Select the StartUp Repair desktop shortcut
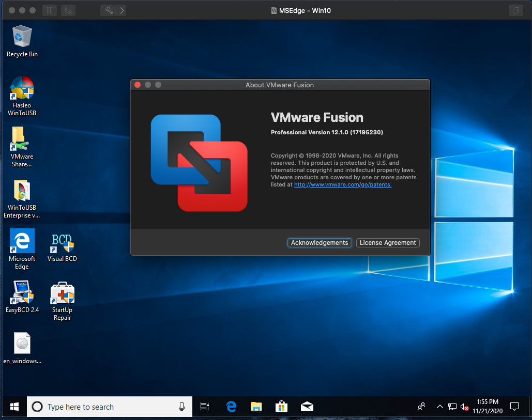The image size is (532, 420). tap(62, 301)
